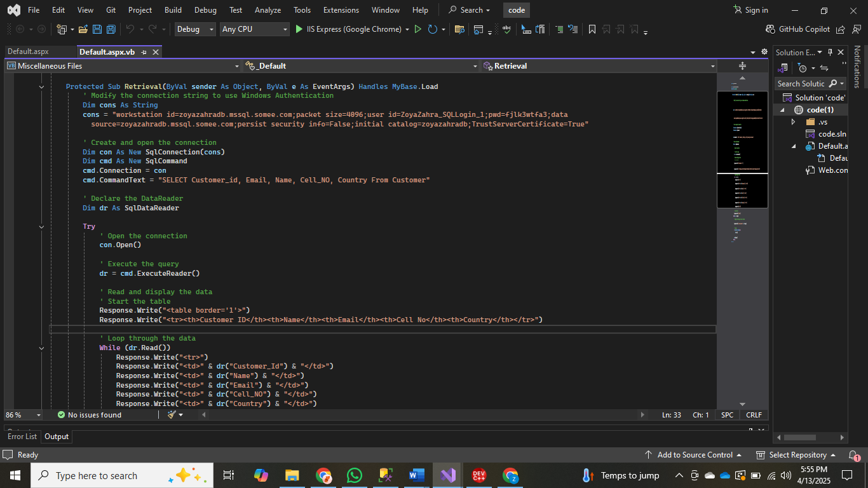The height and width of the screenshot is (488, 868).
Task: Click the Sign in link
Action: (750, 10)
